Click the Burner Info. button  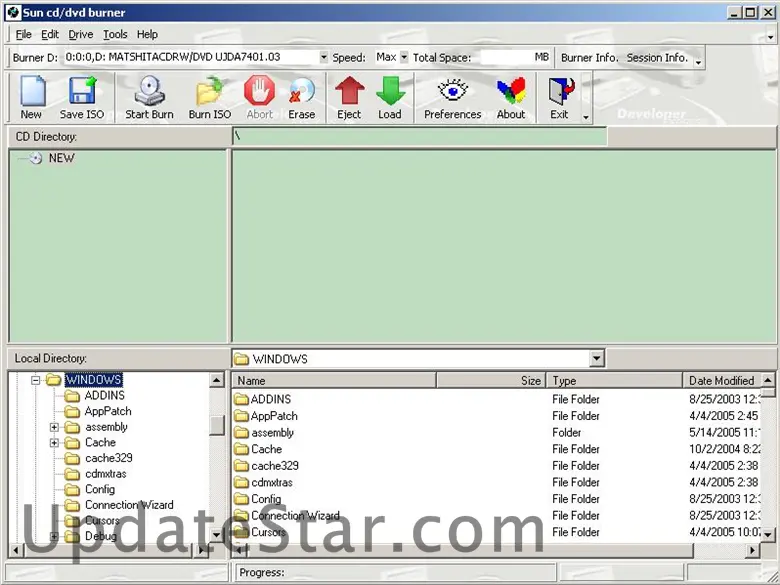pos(589,58)
